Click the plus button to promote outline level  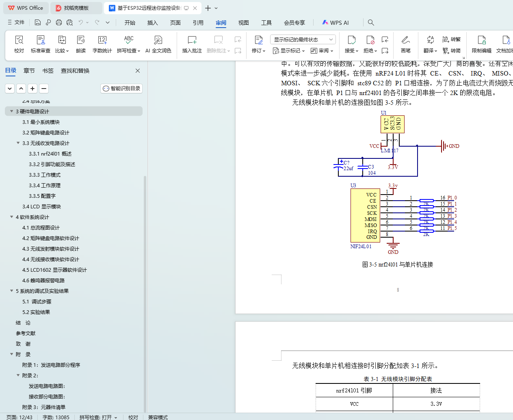tap(32, 88)
